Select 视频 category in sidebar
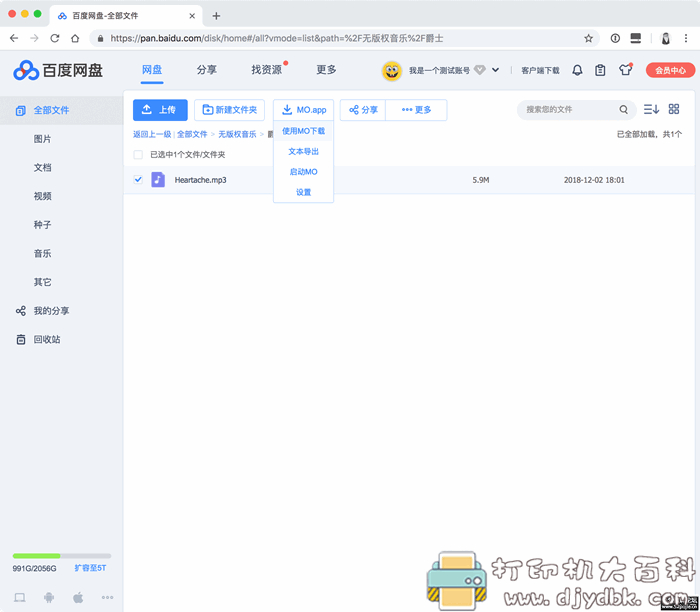Image resolution: width=700 pixels, height=612 pixels. pos(42,196)
